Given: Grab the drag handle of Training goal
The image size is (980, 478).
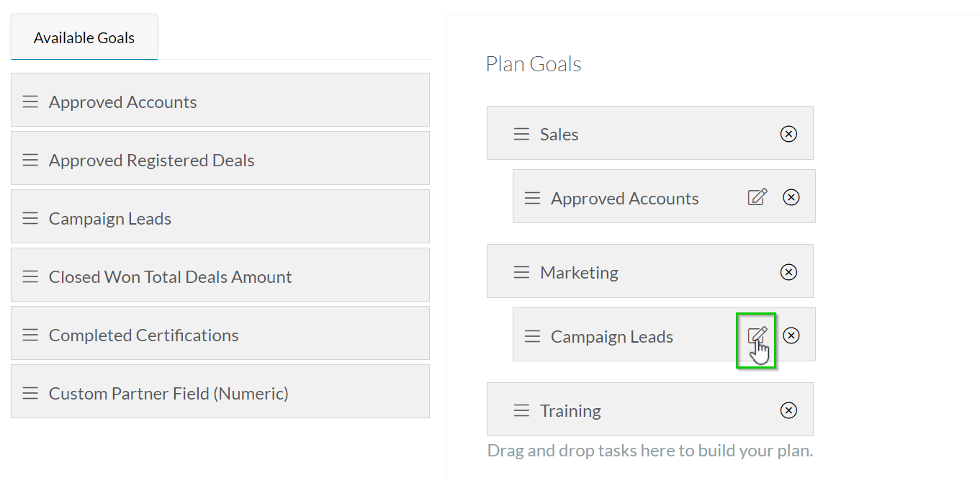Looking at the screenshot, I should pos(522,410).
